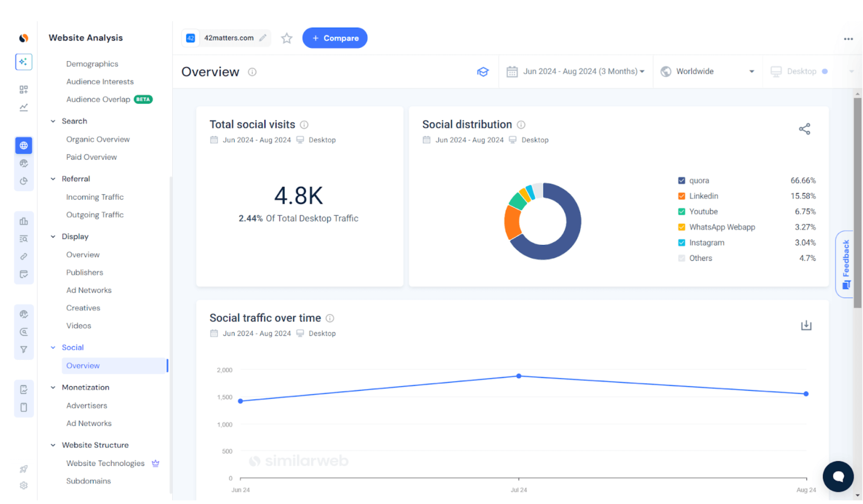
Task: Click the pie chart icon in the sidebar
Action: point(24,180)
